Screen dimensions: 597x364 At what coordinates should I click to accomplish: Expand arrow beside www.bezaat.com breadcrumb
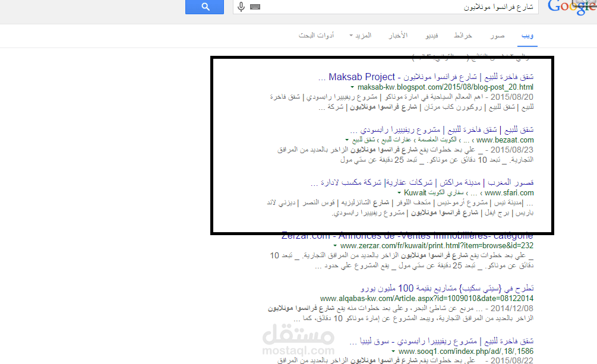[x=347, y=140]
